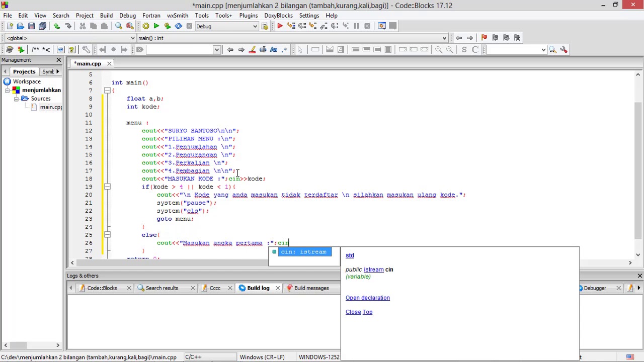Click the Redo arrow icon
The image size is (644, 362).
coord(68,26)
